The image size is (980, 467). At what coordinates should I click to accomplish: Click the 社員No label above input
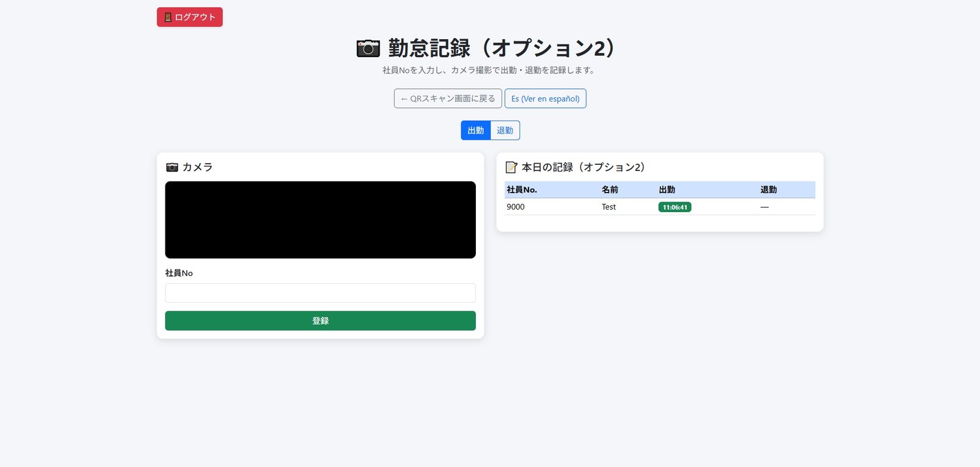[179, 273]
